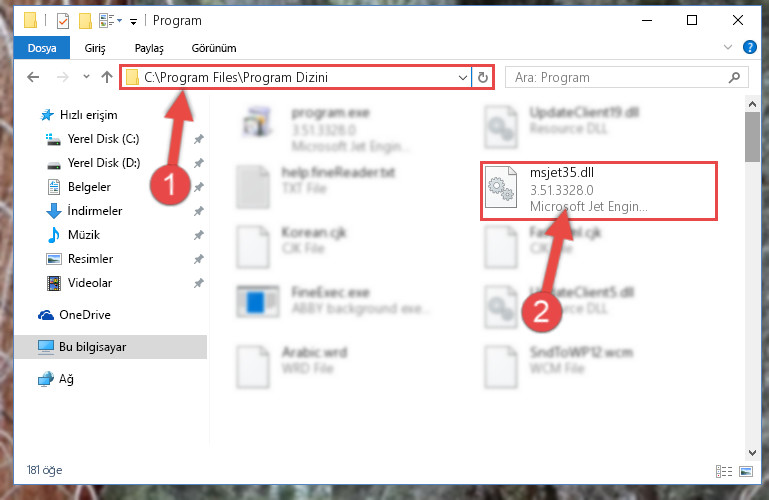Click the search magnifier icon
Viewport: 769px width, 500px height.
click(x=734, y=77)
